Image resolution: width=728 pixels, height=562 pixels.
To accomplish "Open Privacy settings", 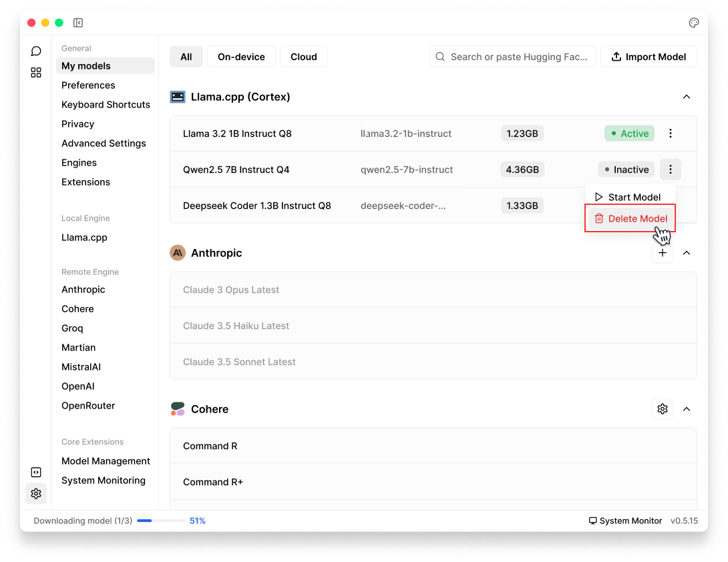I will pyautogui.click(x=77, y=124).
